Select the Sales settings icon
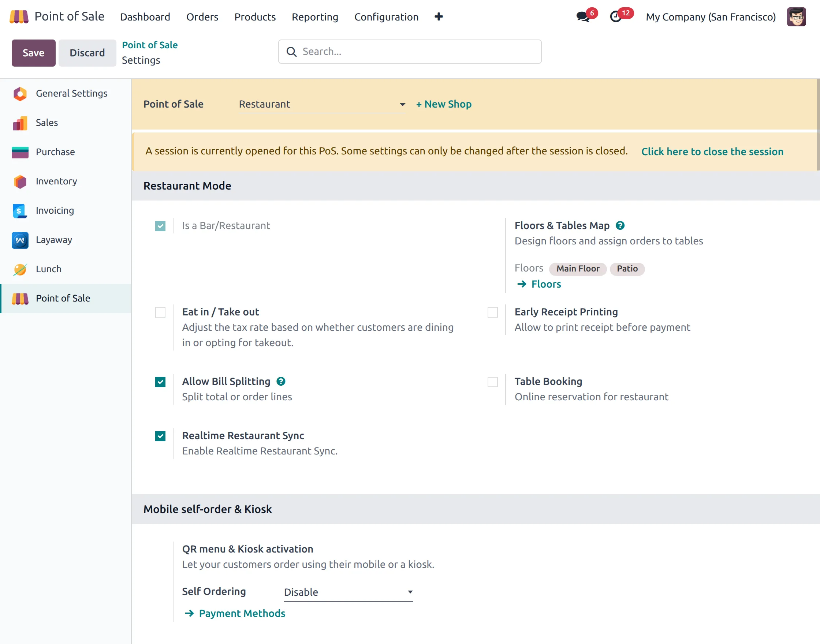820x644 pixels. tap(20, 123)
